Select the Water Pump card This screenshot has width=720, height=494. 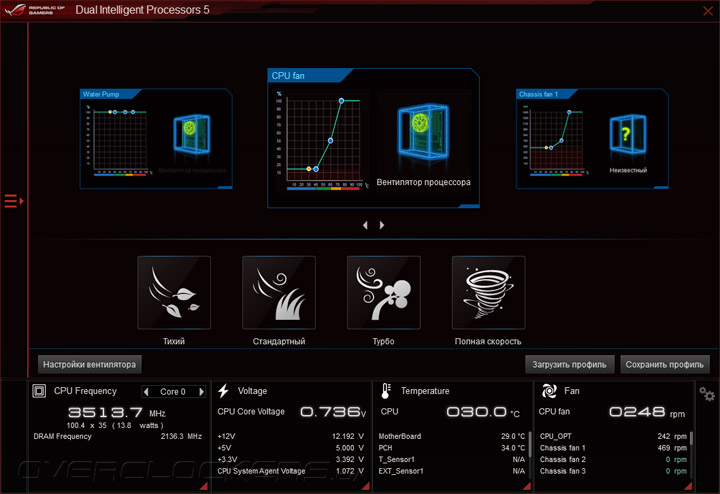coord(156,139)
